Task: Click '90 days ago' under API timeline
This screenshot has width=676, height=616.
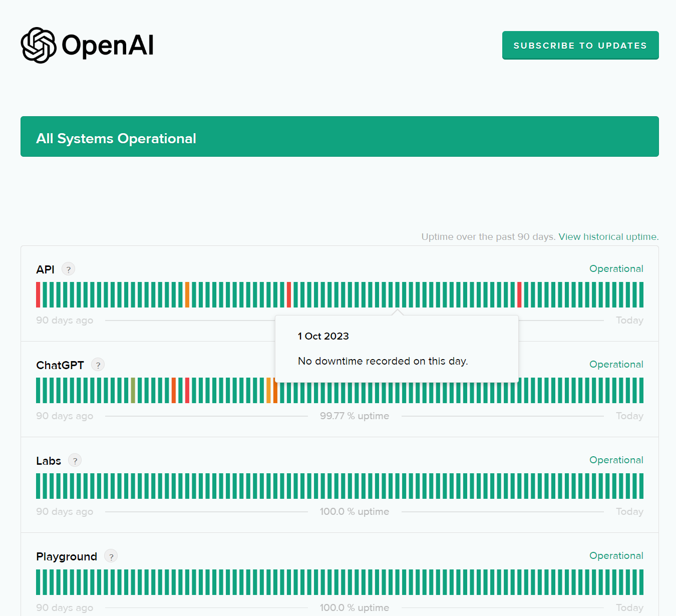Action: 65,321
